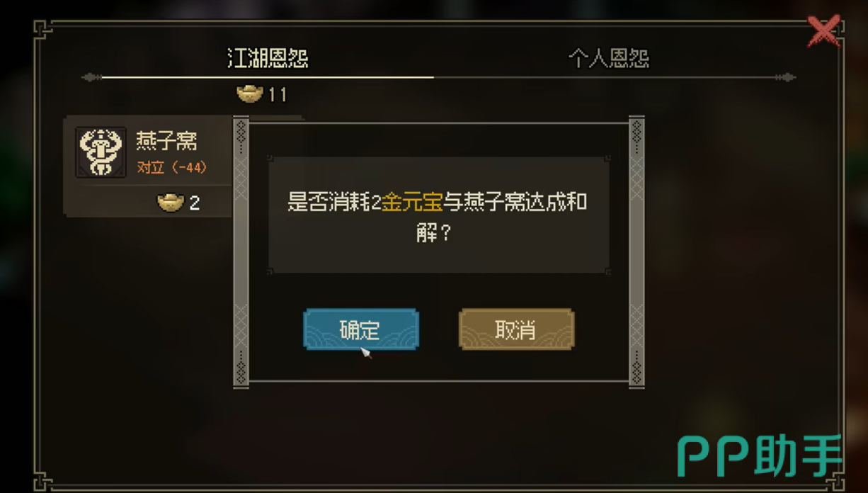Click the gold balance number 11

[x=278, y=94]
